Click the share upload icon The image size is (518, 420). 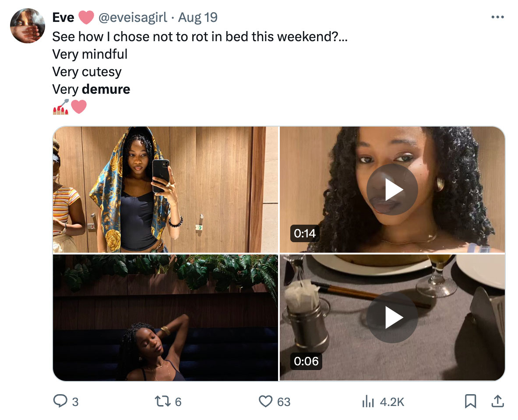point(498,401)
